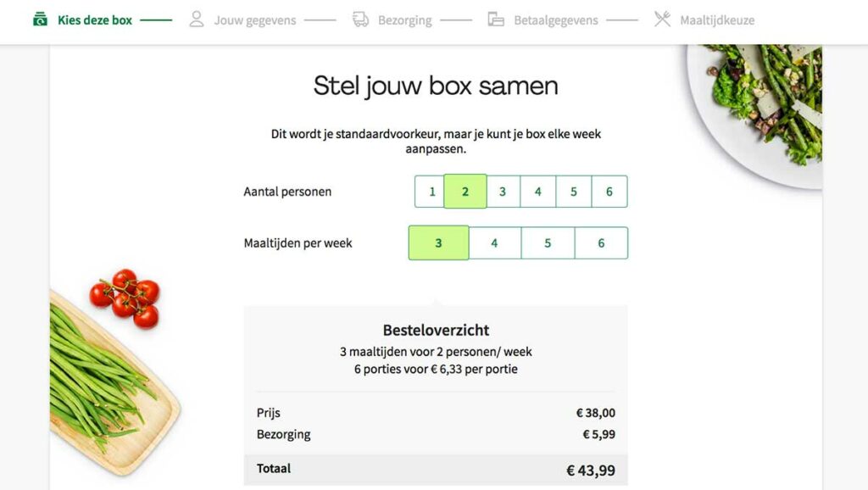
Task: Set Maaltijden per week to 4
Action: coord(494,243)
